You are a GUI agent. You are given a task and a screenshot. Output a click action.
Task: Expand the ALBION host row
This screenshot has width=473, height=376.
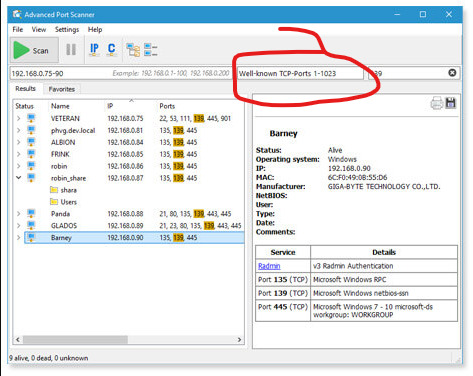(19, 142)
